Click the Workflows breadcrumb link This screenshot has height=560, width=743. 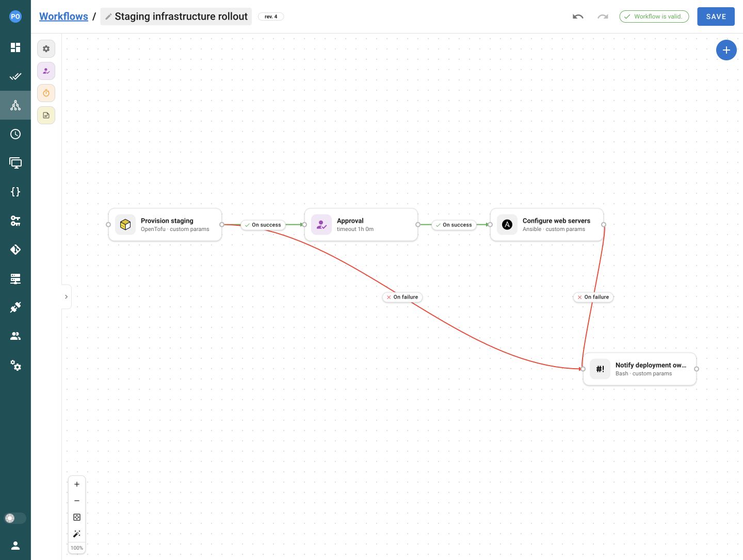tap(63, 17)
